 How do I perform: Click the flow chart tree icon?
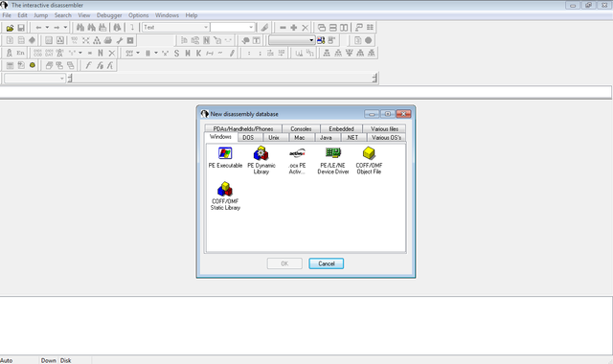pyautogui.click(x=97, y=40)
